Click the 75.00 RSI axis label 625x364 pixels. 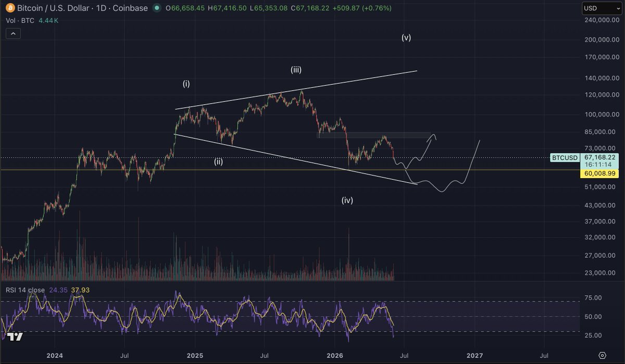(593, 298)
